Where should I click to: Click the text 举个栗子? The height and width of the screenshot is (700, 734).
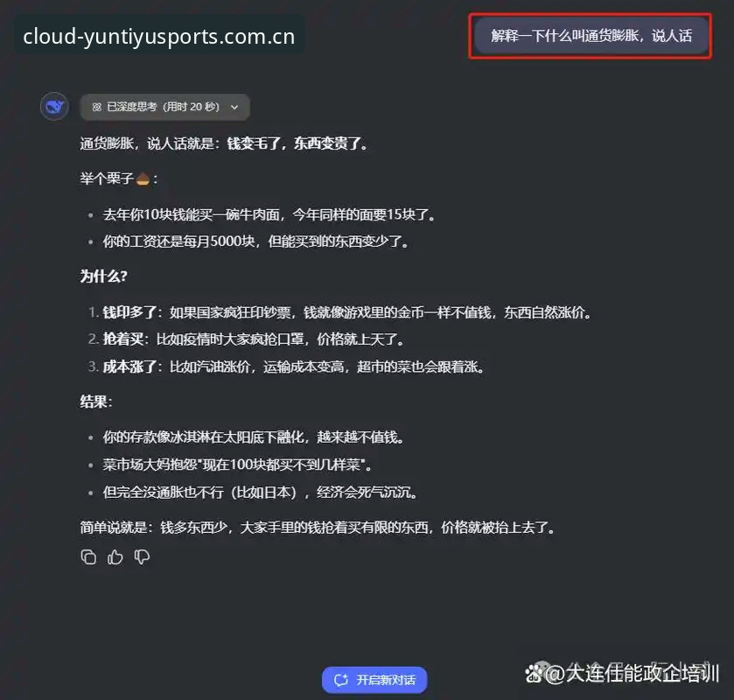[107, 178]
